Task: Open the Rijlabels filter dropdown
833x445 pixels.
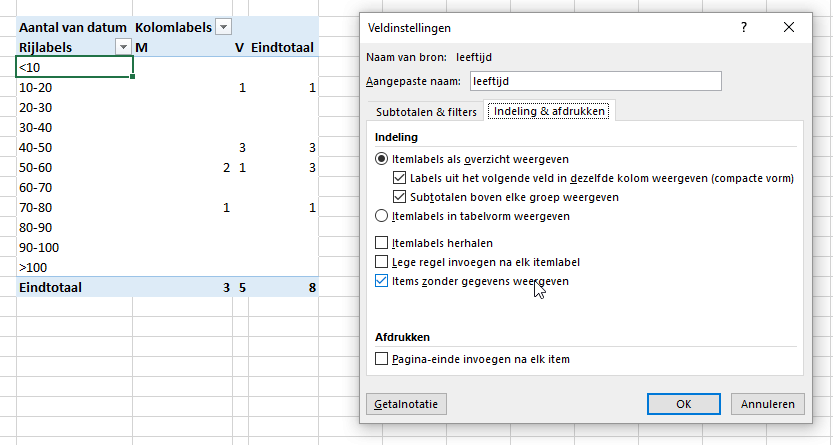Action: [124, 47]
